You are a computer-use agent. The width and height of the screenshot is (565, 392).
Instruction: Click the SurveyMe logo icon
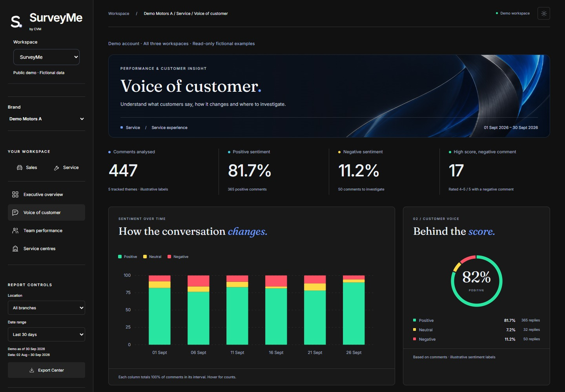[x=16, y=22]
